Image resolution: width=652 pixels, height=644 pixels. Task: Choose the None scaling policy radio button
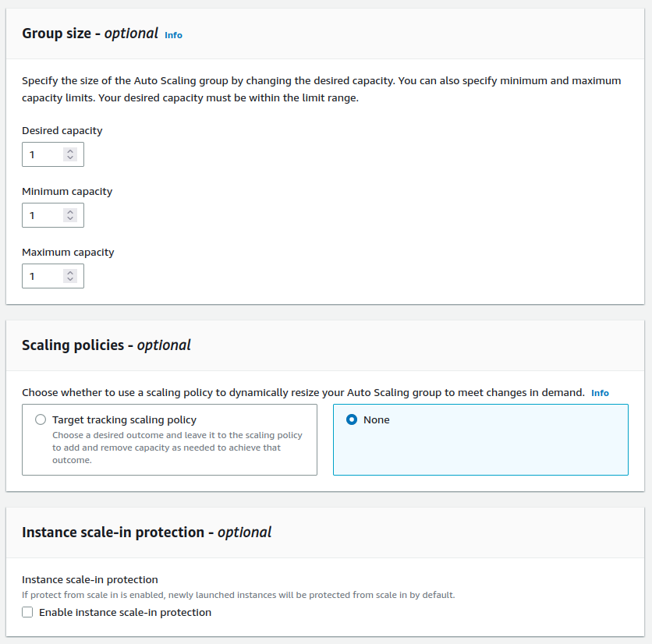352,419
